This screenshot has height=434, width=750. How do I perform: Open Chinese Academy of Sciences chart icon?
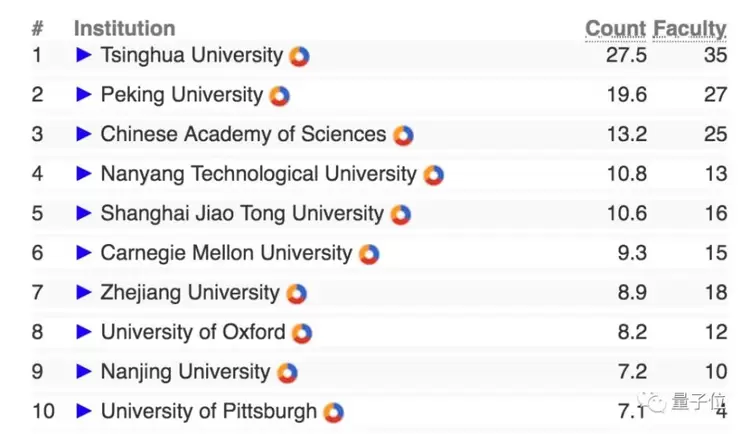click(x=402, y=136)
